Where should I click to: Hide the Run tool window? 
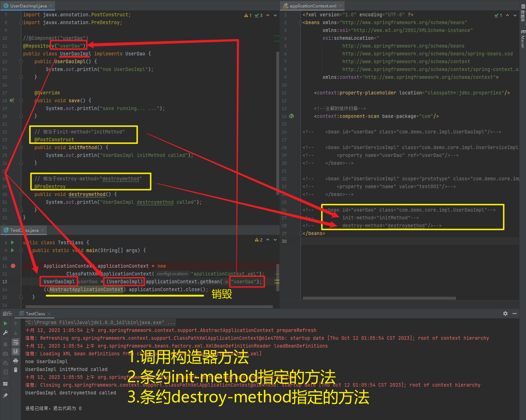(x=515, y=313)
